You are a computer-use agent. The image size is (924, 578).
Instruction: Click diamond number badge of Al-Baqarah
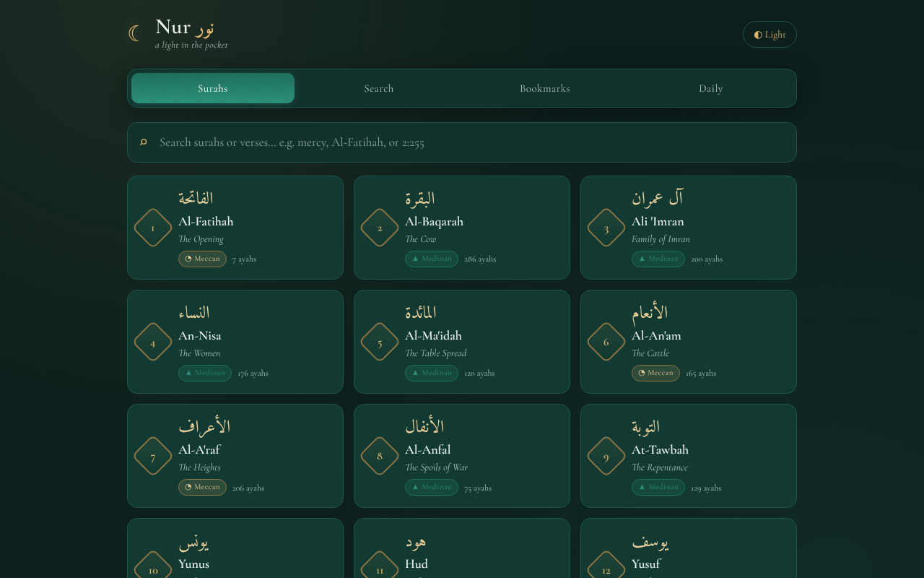pyautogui.click(x=380, y=228)
